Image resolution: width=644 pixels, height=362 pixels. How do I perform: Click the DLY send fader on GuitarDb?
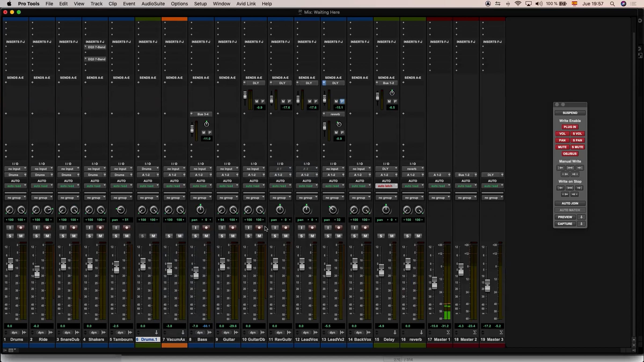[x=245, y=95]
